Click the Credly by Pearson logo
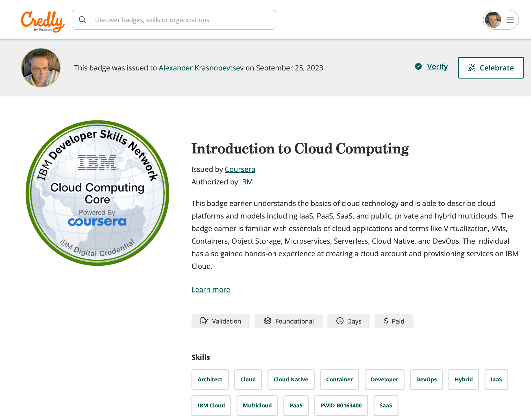Screen dimensions: 531x420 43,21
